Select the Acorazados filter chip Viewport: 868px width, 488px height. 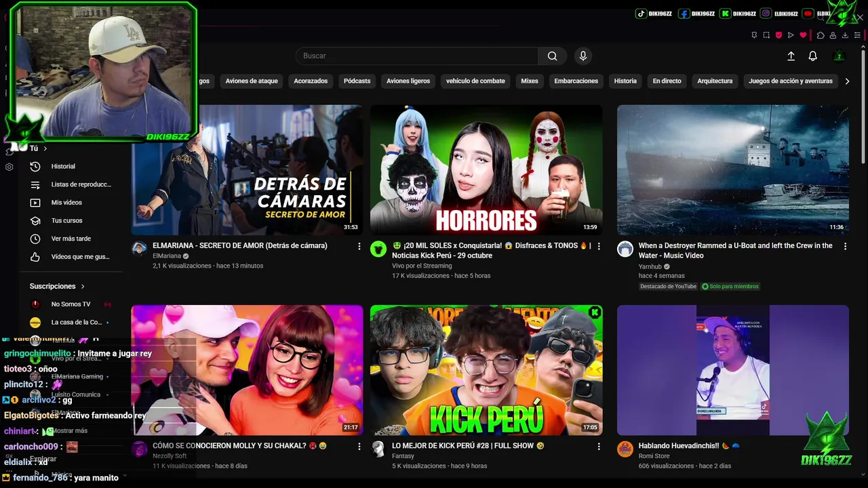tap(311, 81)
